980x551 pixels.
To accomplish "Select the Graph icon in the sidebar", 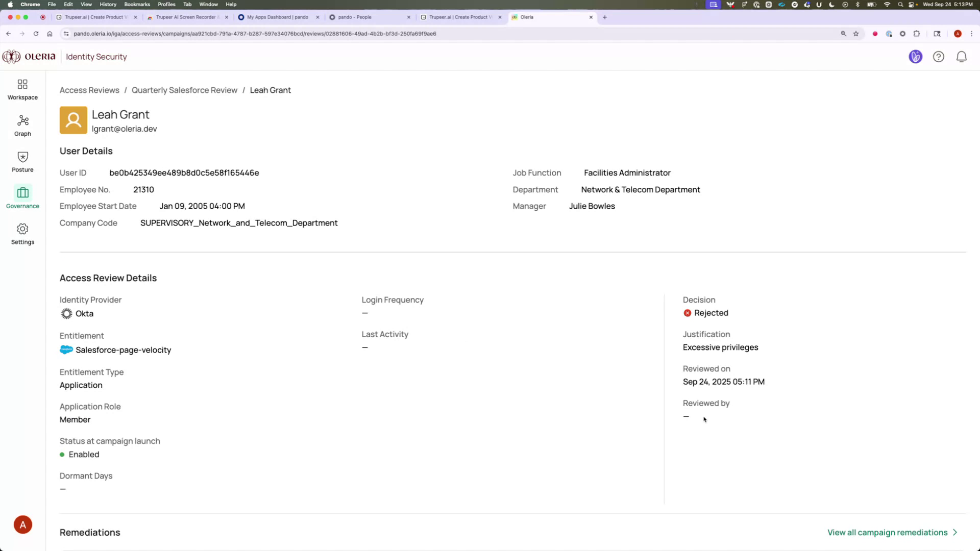I will tap(22, 125).
